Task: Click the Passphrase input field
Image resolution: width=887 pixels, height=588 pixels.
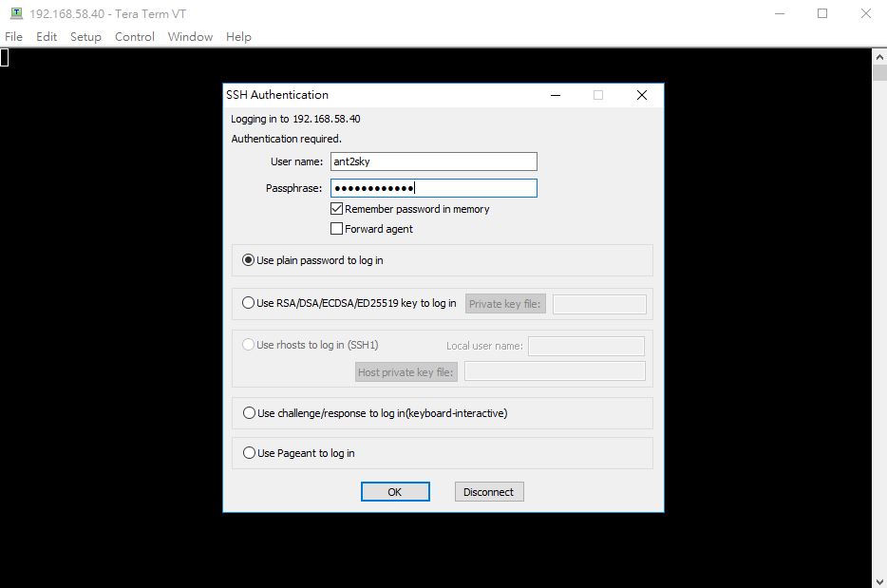Action: click(x=434, y=188)
